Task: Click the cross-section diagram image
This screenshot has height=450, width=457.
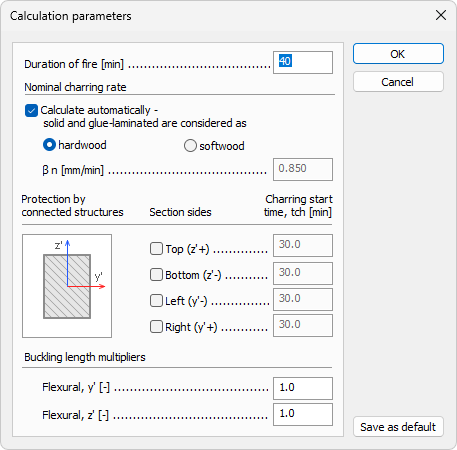Action: pyautogui.click(x=67, y=286)
